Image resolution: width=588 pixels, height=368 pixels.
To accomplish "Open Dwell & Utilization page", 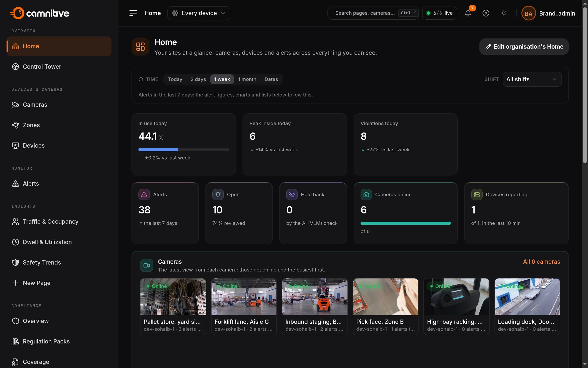I will (x=59, y=242).
